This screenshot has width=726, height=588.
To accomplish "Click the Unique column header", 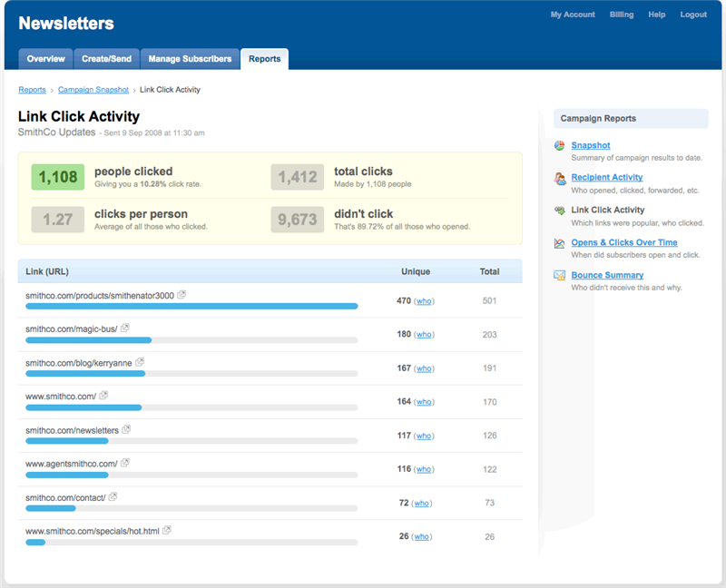I will click(x=416, y=271).
